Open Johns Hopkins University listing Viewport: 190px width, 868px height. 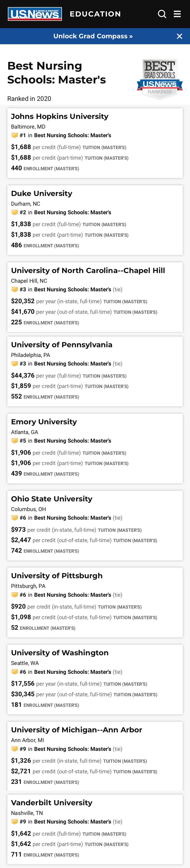tap(60, 116)
